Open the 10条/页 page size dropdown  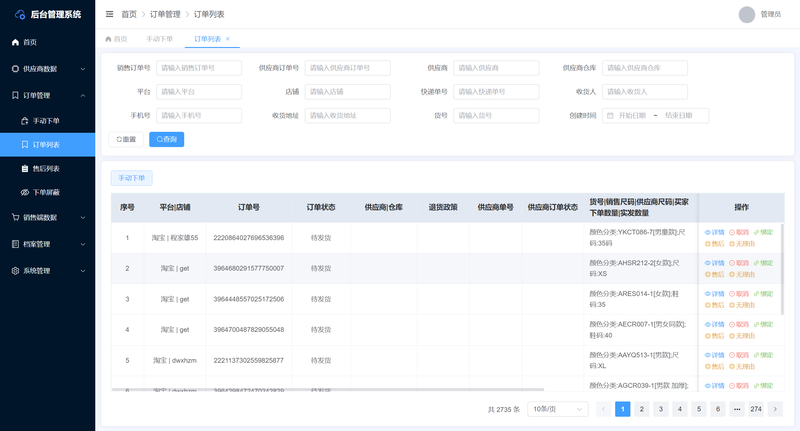(557, 409)
